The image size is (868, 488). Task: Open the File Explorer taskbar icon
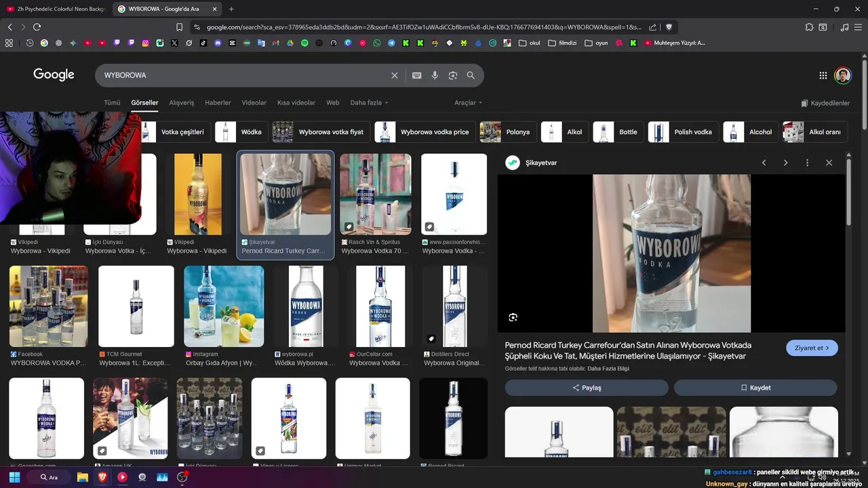83,477
